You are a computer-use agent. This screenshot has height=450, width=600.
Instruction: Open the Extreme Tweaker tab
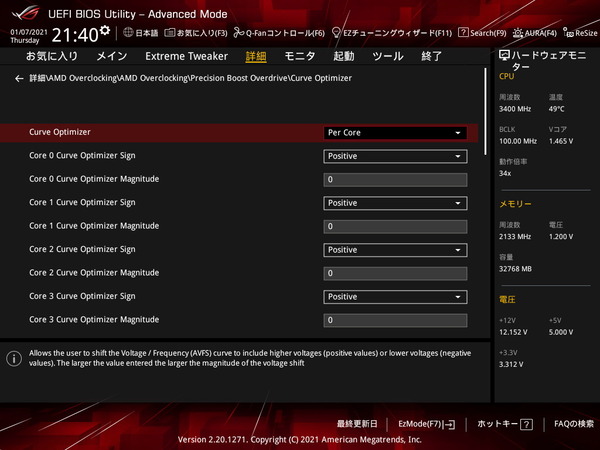(x=186, y=56)
